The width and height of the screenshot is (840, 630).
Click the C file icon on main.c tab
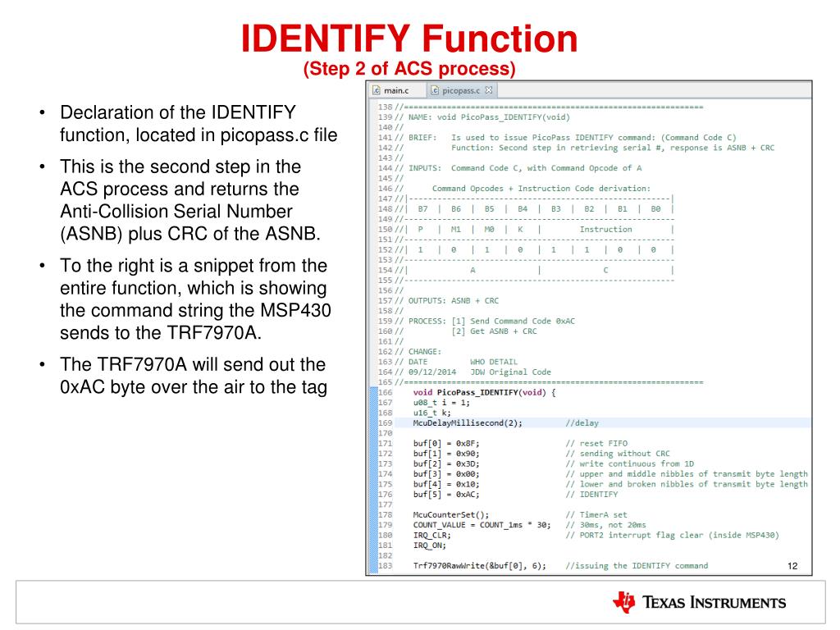click(377, 90)
